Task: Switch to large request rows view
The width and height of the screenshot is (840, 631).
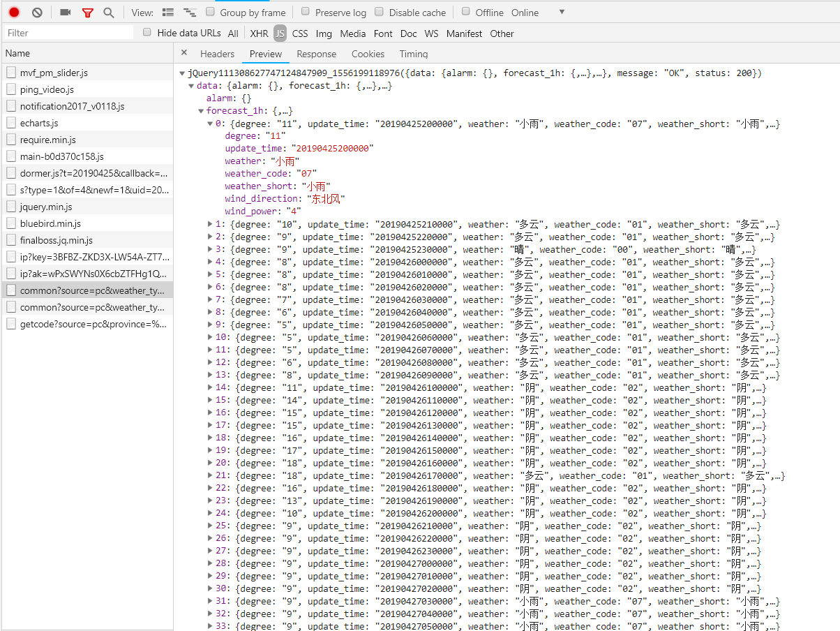Action: coord(167,13)
